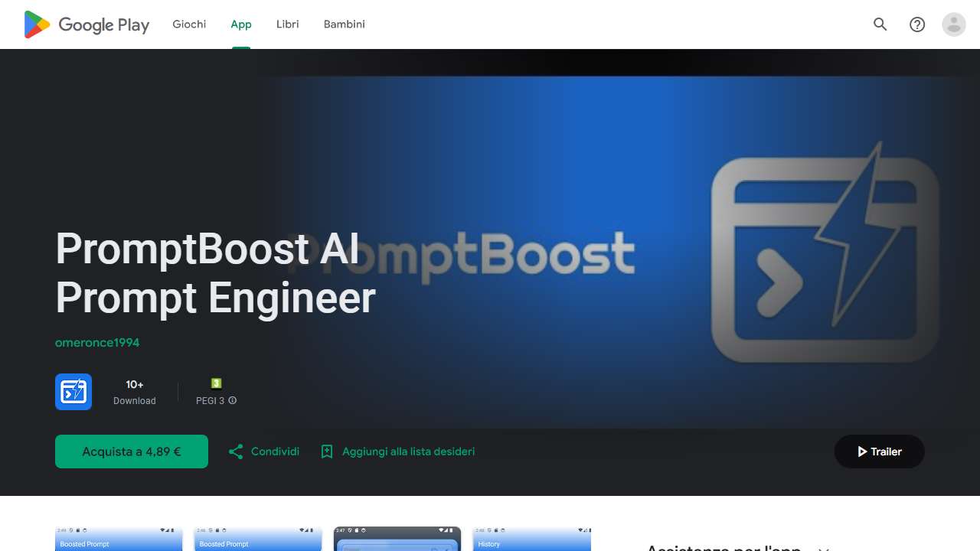Screen dimensions: 980x551
Task: Open developer omeronce1994 page
Action: (x=97, y=342)
